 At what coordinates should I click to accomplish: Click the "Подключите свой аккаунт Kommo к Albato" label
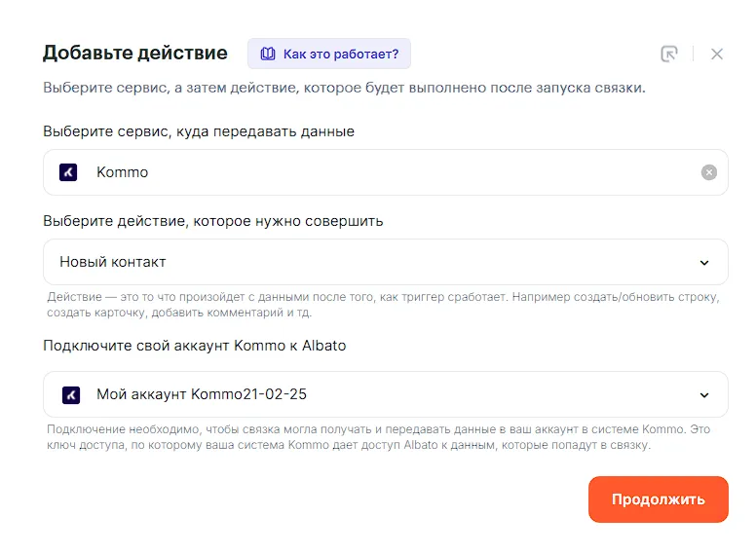[x=195, y=346]
